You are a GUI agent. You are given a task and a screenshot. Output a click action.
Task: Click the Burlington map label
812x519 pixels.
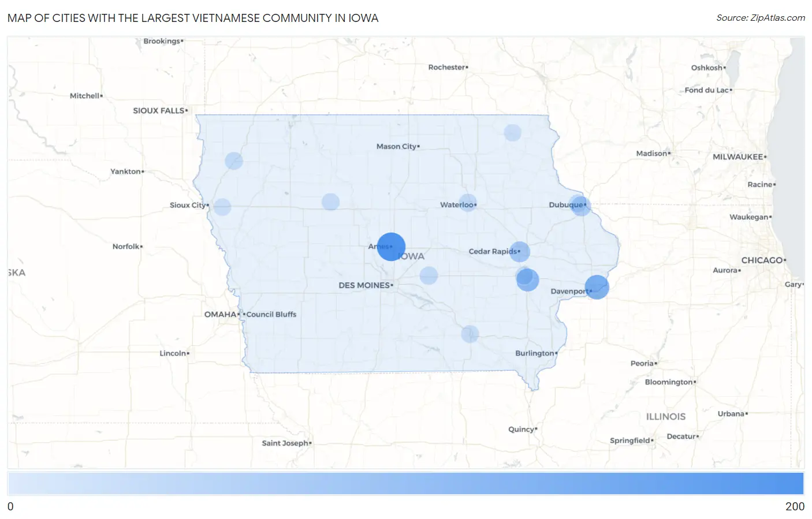535,353
